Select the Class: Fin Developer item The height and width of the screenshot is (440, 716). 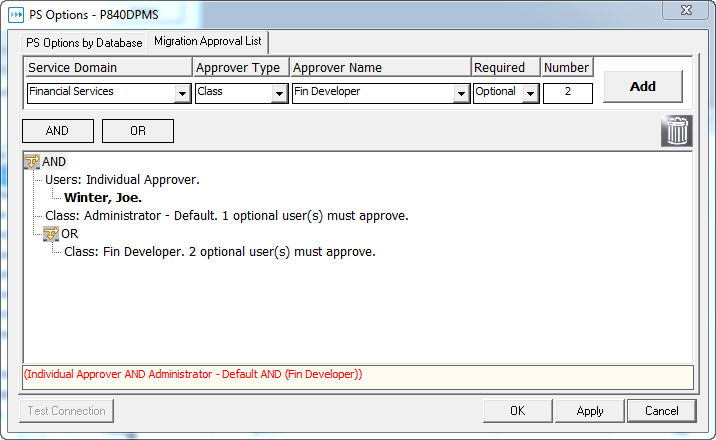point(219,252)
